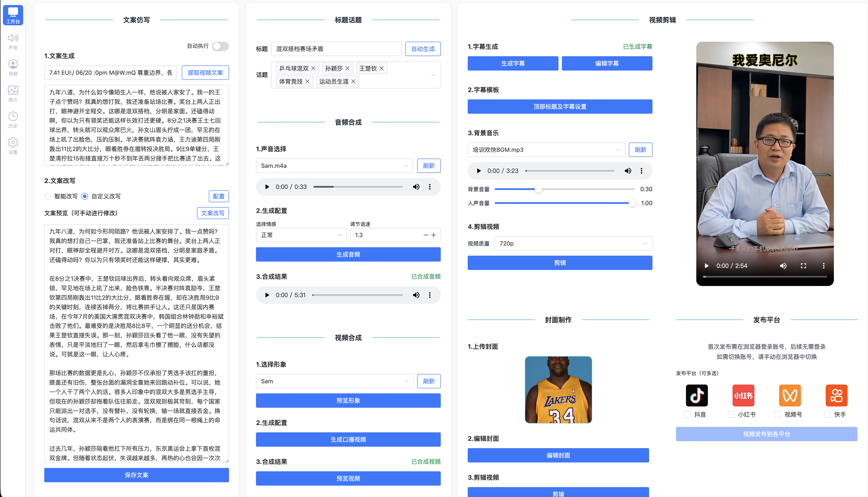
Task: Check the 小红书 publish checkbox
Action: click(x=731, y=414)
